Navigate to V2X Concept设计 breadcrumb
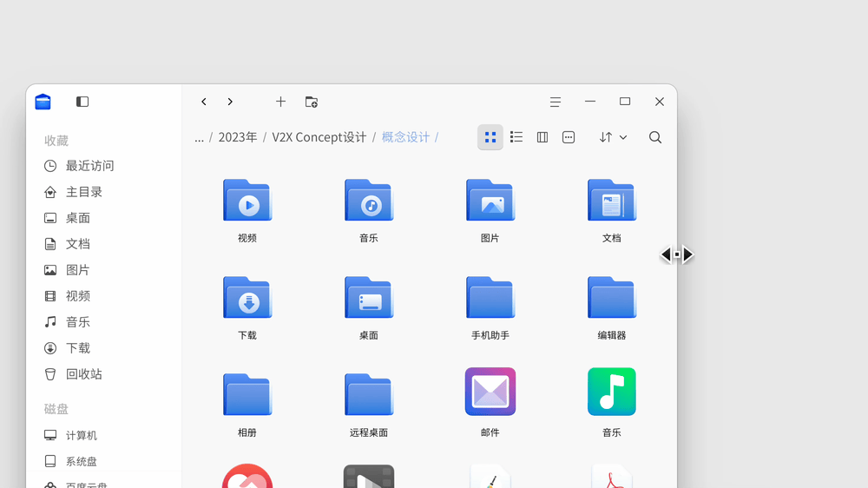868x488 pixels. point(319,137)
